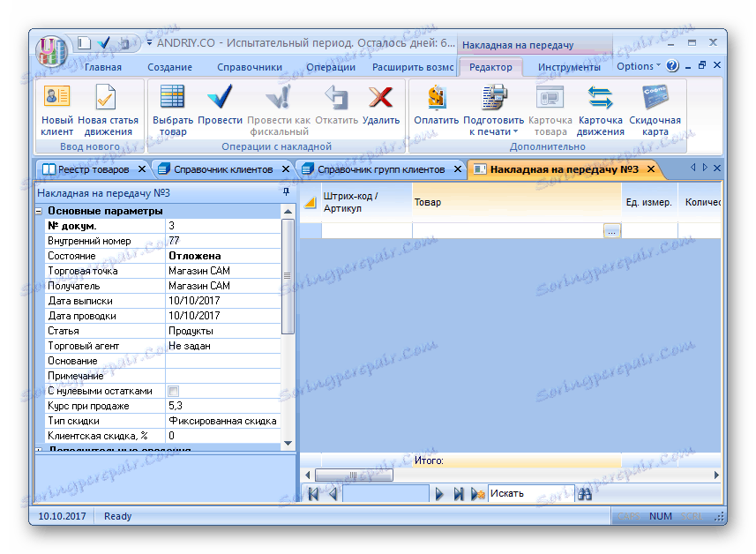Viewport: 756px width, 554px height.
Task: Go to last record button
Action: tap(458, 494)
